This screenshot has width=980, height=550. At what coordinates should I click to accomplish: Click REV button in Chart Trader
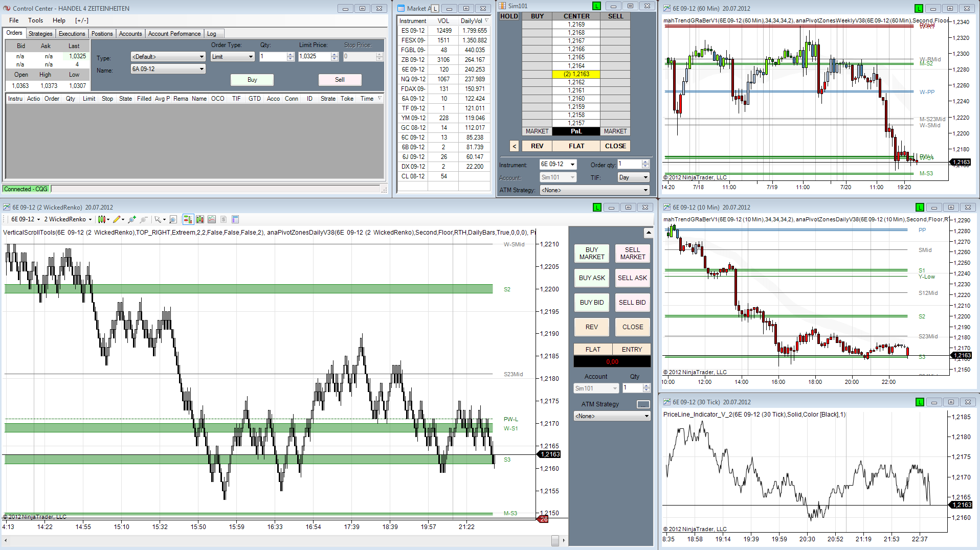tap(592, 327)
